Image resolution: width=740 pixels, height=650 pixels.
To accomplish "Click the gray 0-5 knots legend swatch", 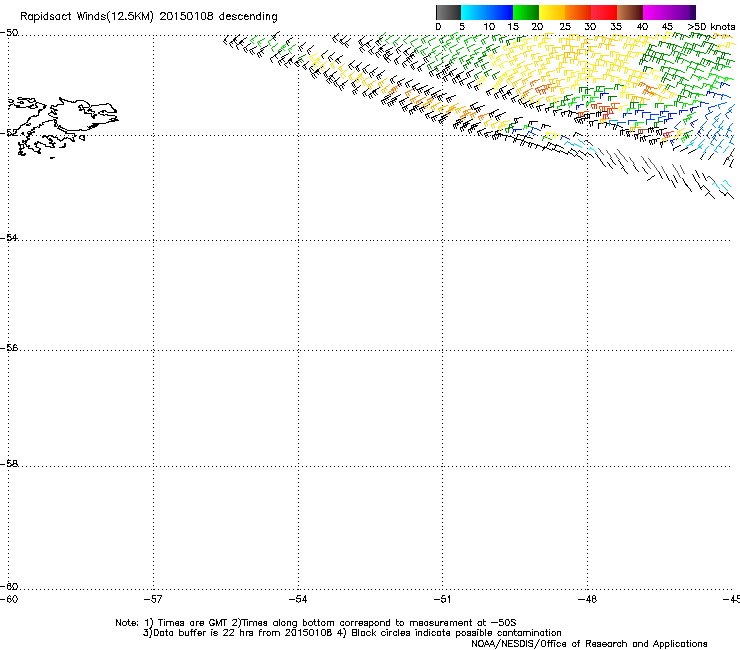I will (x=448, y=12).
